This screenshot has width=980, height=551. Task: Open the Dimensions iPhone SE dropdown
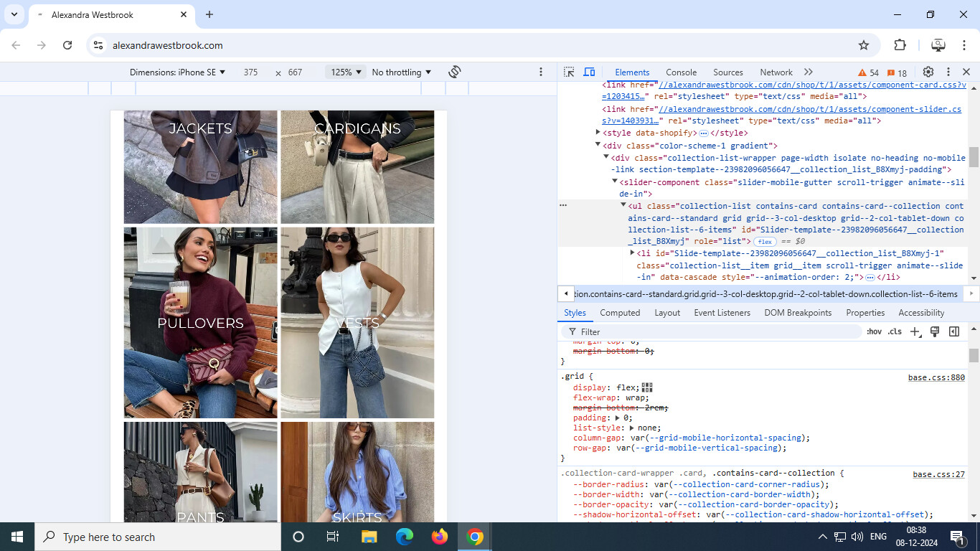click(x=177, y=72)
